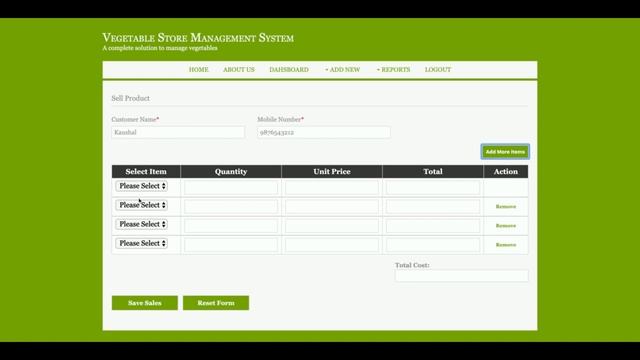Image resolution: width=640 pixels, height=360 pixels.
Task: Click the Add More Items button
Action: click(505, 152)
